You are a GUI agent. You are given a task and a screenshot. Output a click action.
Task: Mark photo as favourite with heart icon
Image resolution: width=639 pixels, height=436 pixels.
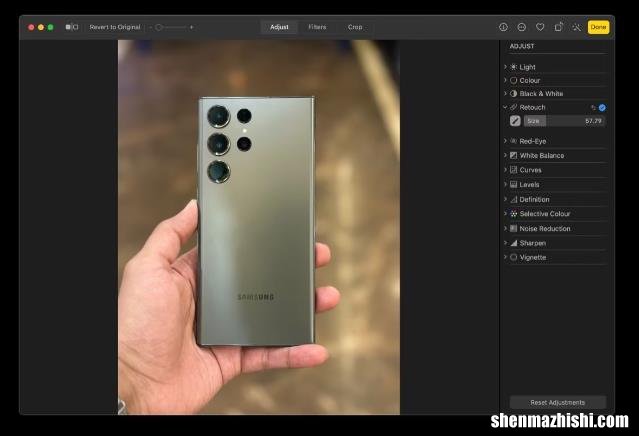click(540, 27)
